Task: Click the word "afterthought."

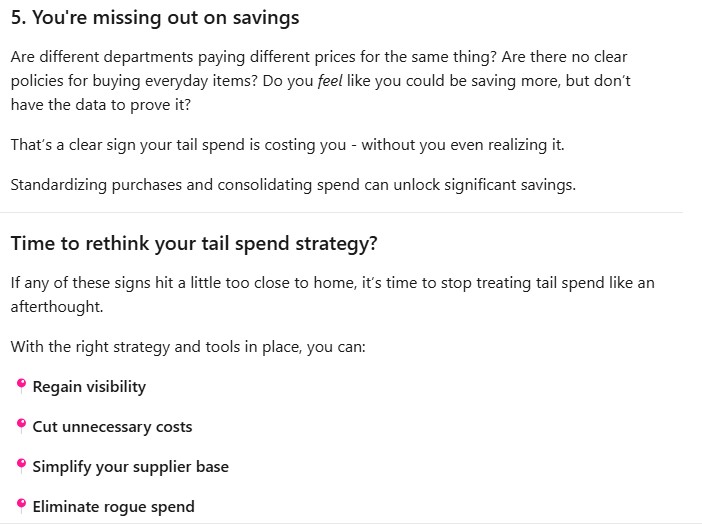Action: tap(57, 307)
